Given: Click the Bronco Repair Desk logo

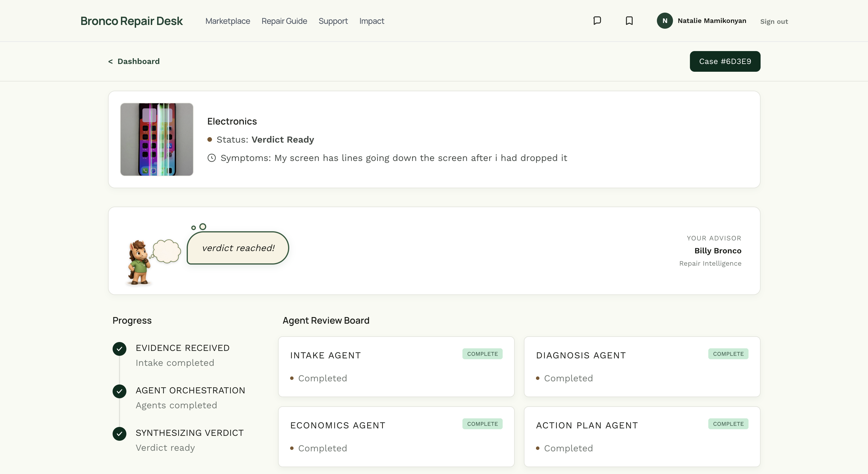Looking at the screenshot, I should coord(132,21).
